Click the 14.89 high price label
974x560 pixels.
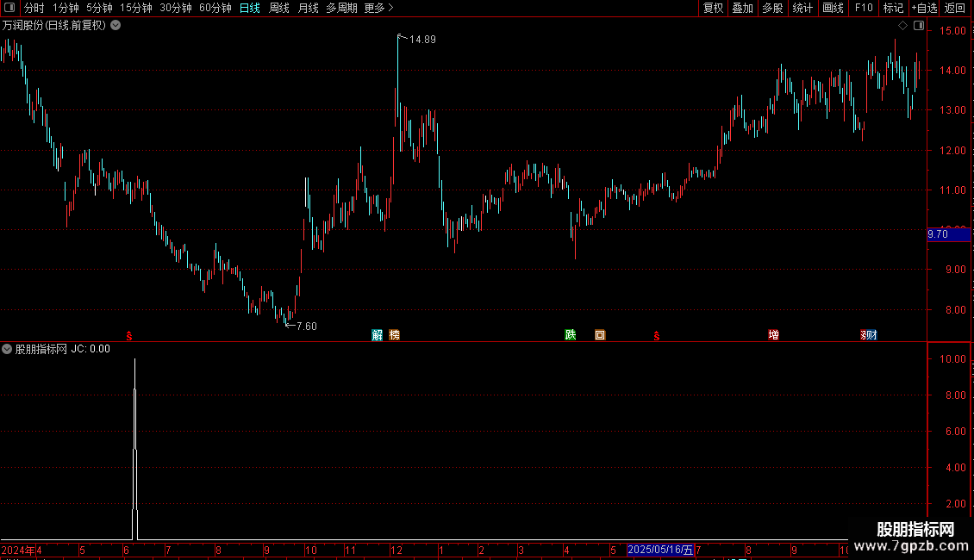coord(422,40)
